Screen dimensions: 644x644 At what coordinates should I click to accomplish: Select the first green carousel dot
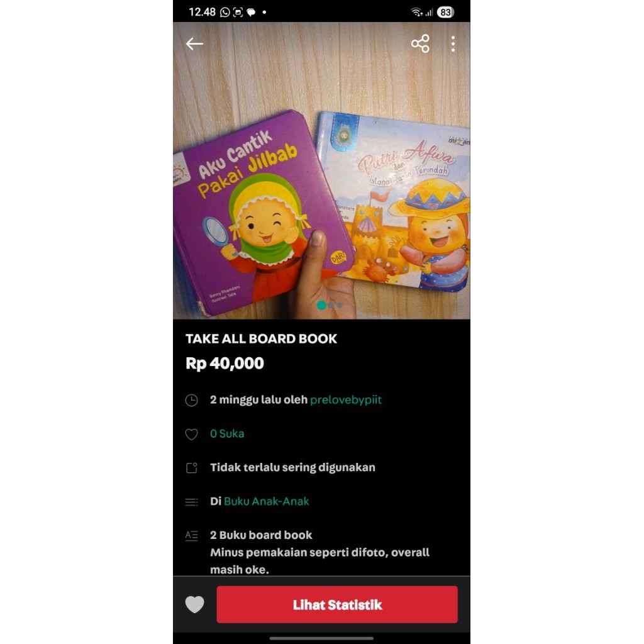click(321, 305)
